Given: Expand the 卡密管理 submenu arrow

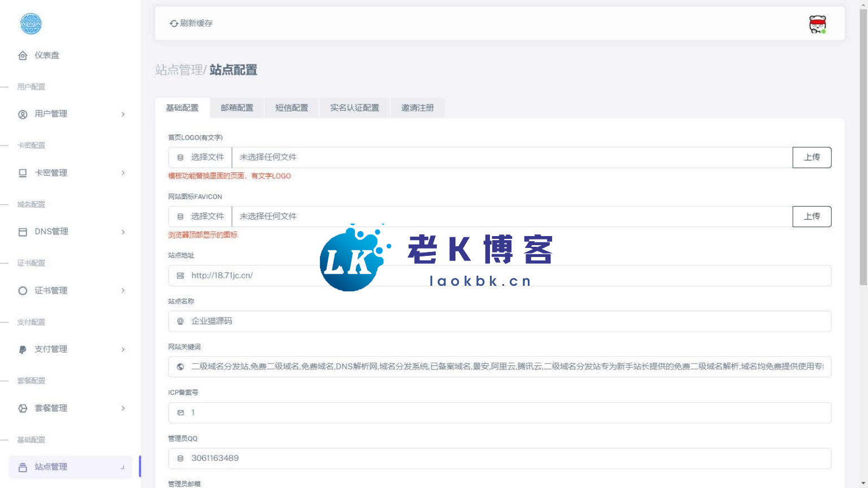Looking at the screenshot, I should pyautogui.click(x=123, y=173).
